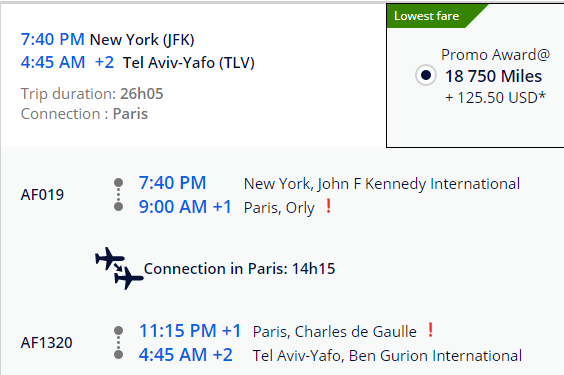The image size is (564, 375).
Task: Select the Promo Award fare radio button
Action: coord(426,76)
